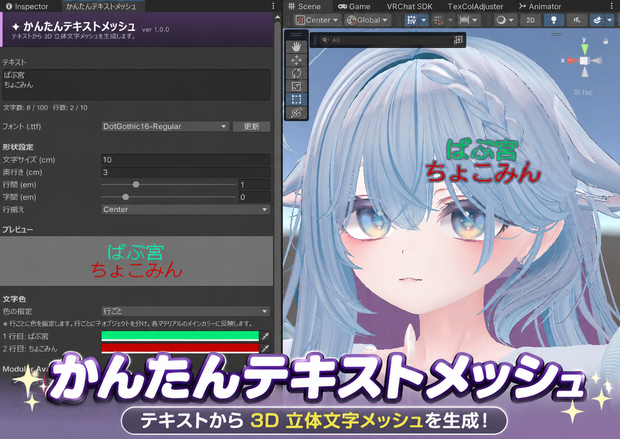Open the 色の指定 行ごと dropdown

click(185, 311)
